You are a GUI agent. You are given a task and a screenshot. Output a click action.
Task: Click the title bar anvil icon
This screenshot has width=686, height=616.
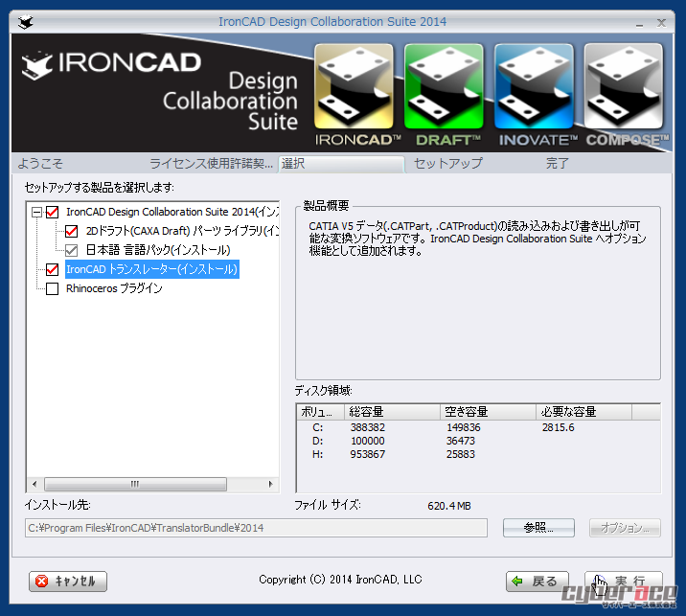coord(26,21)
